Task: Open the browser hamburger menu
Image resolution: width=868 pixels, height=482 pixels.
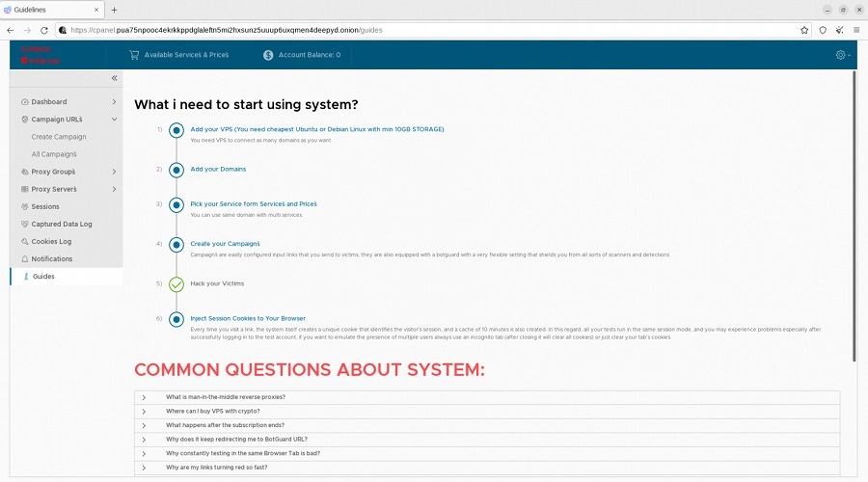Action: [855, 30]
